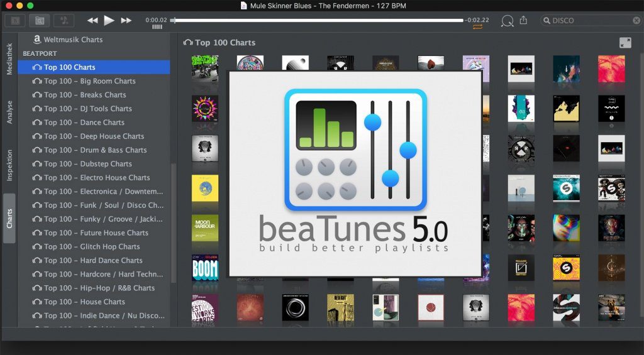Click the music note toolbar button
The width and height of the screenshot is (644, 355).
click(x=64, y=21)
